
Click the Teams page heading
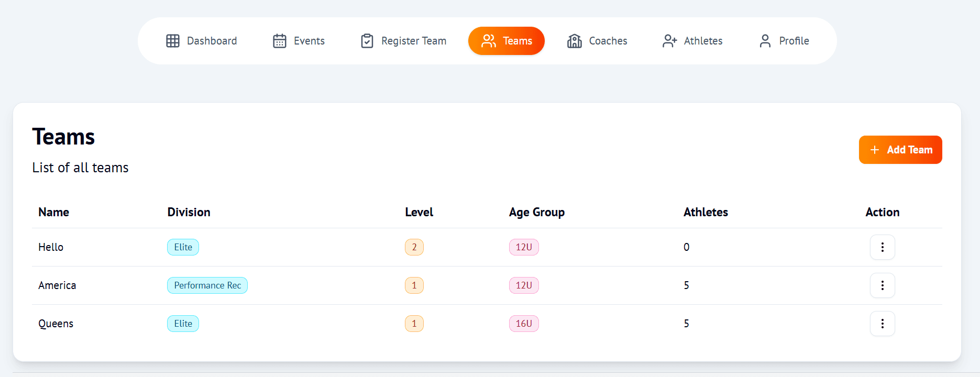pos(63,137)
